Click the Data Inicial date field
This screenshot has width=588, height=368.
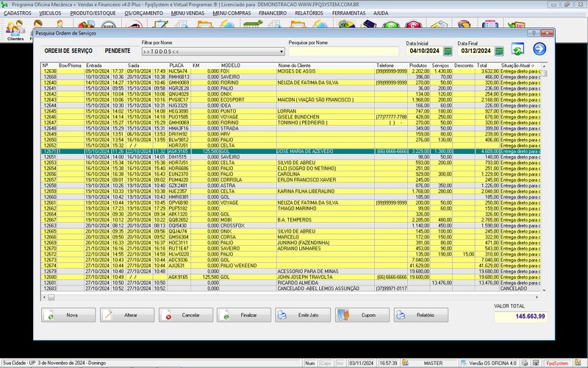[424, 51]
